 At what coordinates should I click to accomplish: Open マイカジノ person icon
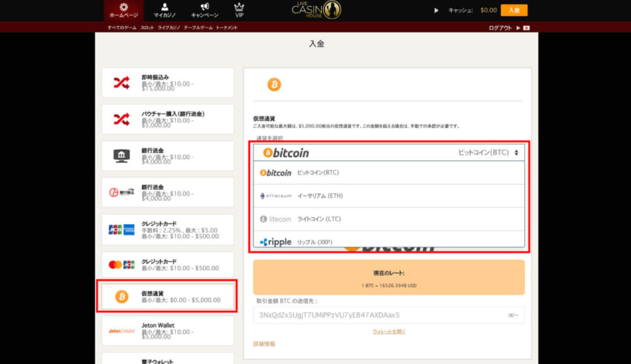(x=164, y=11)
